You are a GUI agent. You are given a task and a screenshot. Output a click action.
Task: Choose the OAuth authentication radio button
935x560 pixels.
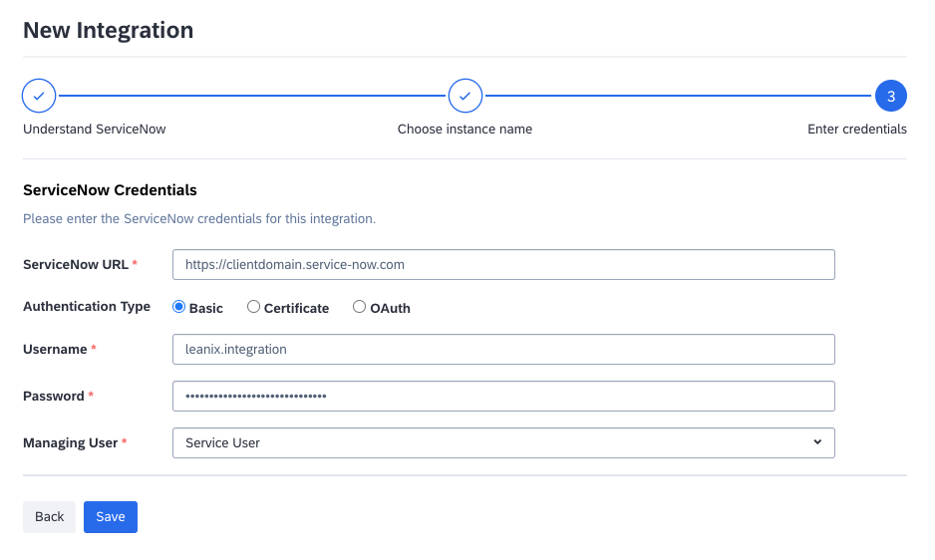point(359,307)
